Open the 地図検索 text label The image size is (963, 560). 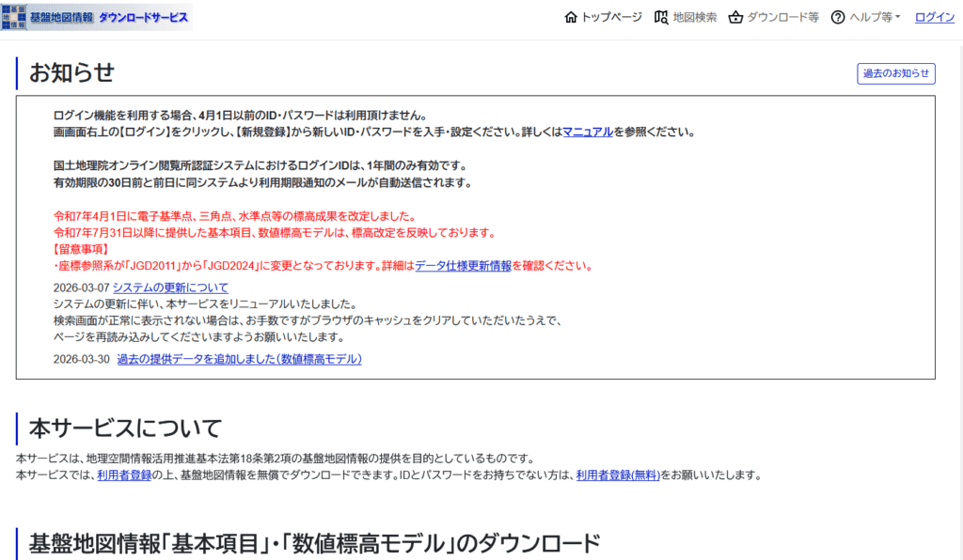(x=695, y=17)
